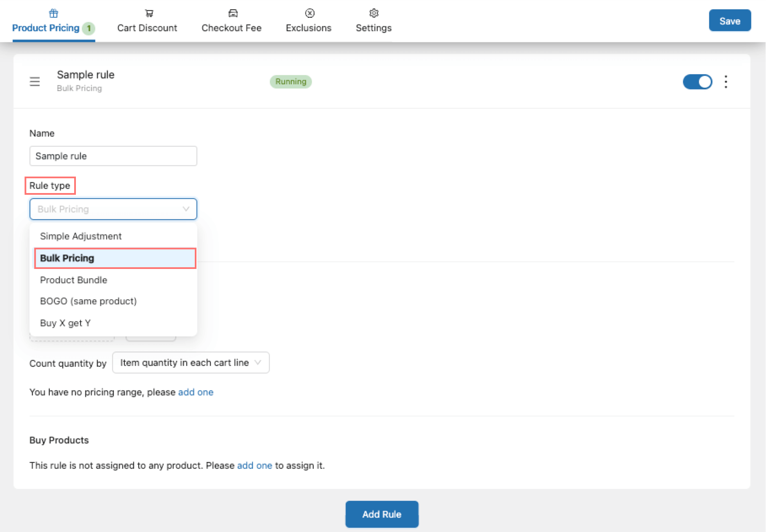Choose Buy X get Y option
Screen dimensions: 766x532
[65, 323]
